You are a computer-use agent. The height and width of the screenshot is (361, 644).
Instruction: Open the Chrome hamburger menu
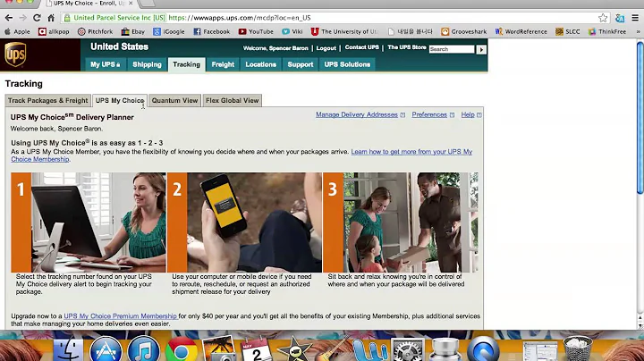[635, 18]
